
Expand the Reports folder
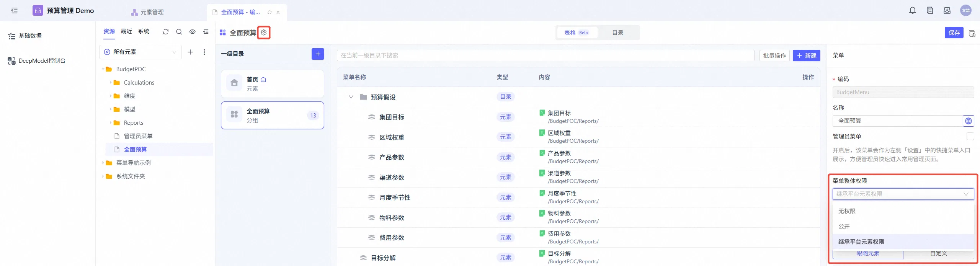click(x=111, y=123)
